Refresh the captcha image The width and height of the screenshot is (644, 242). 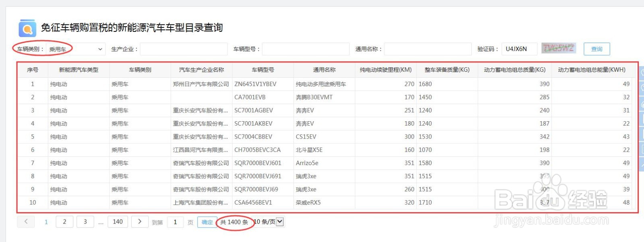click(x=559, y=48)
